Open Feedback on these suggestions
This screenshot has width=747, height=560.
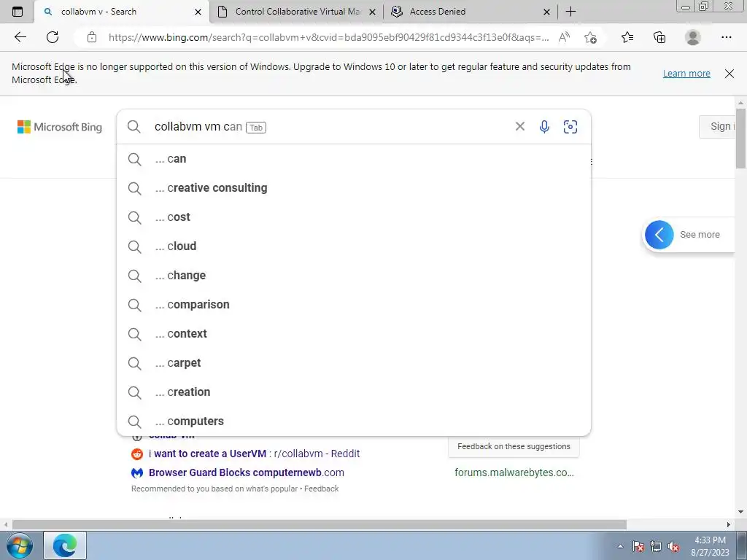pyautogui.click(x=514, y=447)
